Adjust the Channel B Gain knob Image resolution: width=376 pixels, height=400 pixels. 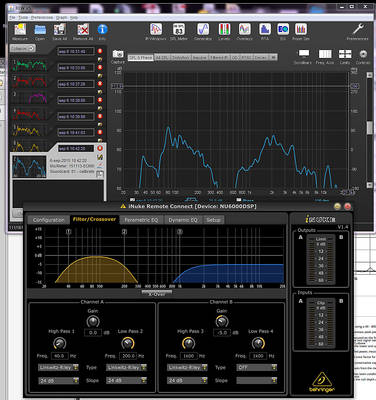(x=222, y=321)
